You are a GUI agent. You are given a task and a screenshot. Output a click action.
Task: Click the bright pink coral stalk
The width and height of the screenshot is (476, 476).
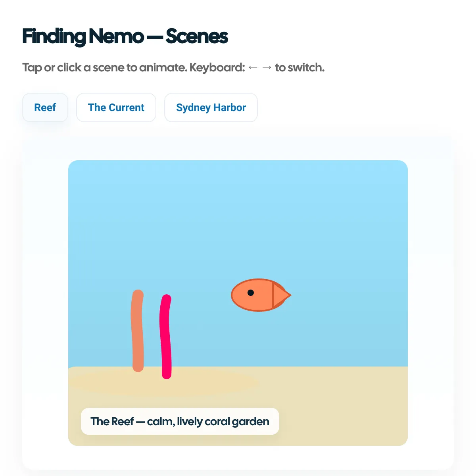pyautogui.click(x=165, y=337)
